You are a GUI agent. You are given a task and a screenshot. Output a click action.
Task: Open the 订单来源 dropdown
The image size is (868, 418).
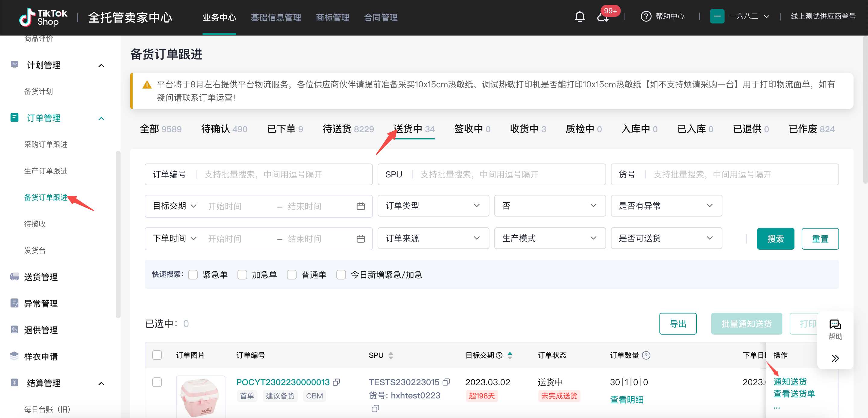point(433,238)
